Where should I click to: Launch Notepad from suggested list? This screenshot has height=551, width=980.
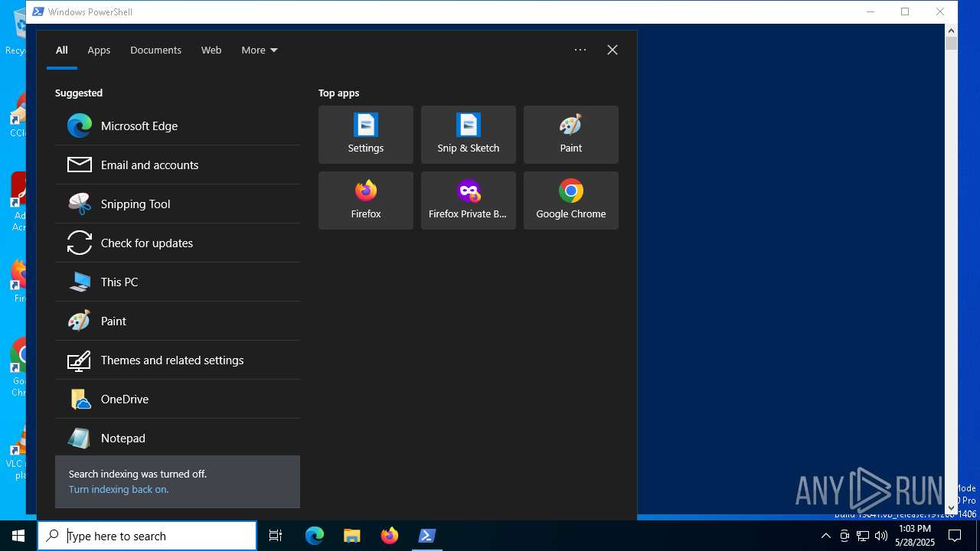coord(178,438)
